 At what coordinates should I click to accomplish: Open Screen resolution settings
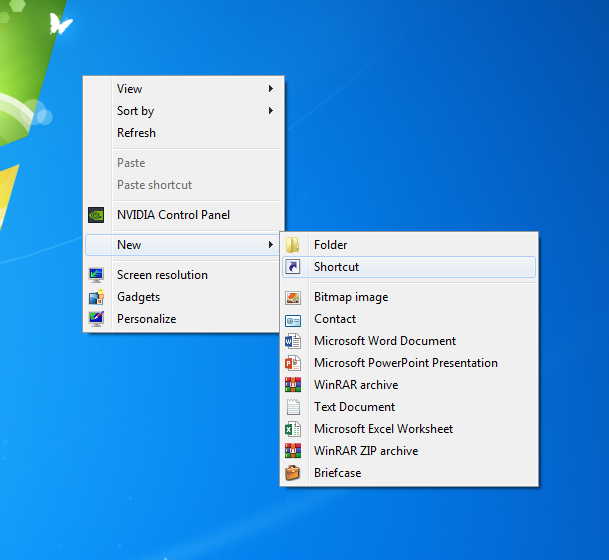pos(183,275)
